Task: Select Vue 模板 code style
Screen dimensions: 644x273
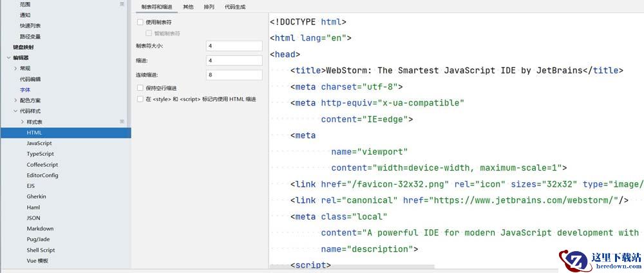Action: (x=37, y=261)
